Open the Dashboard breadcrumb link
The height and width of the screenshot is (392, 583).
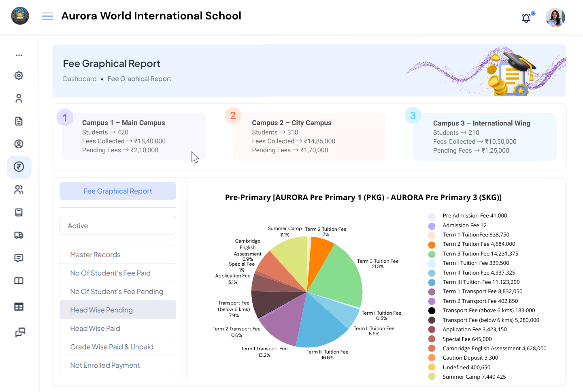[80, 79]
